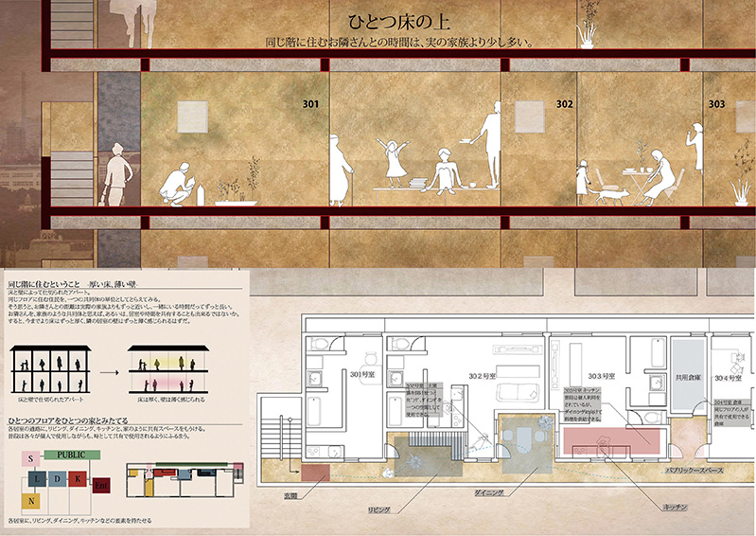Click the yellow N box
756x536 pixels.
30,499
